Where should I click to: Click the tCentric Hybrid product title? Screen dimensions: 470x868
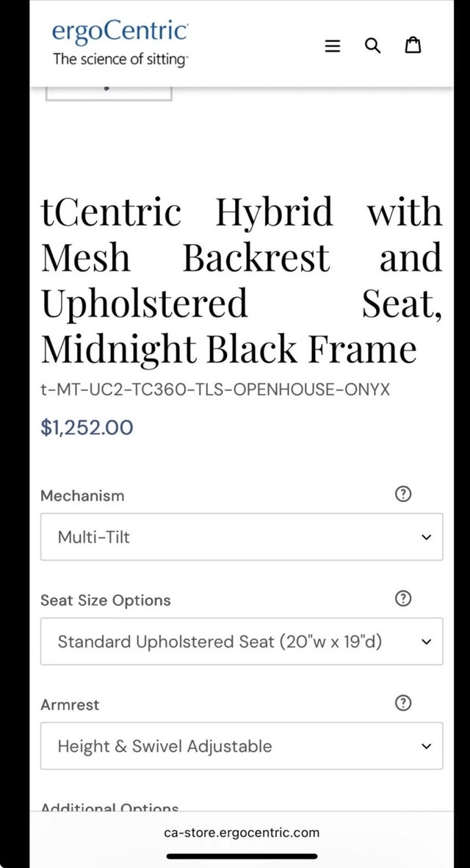click(242, 280)
